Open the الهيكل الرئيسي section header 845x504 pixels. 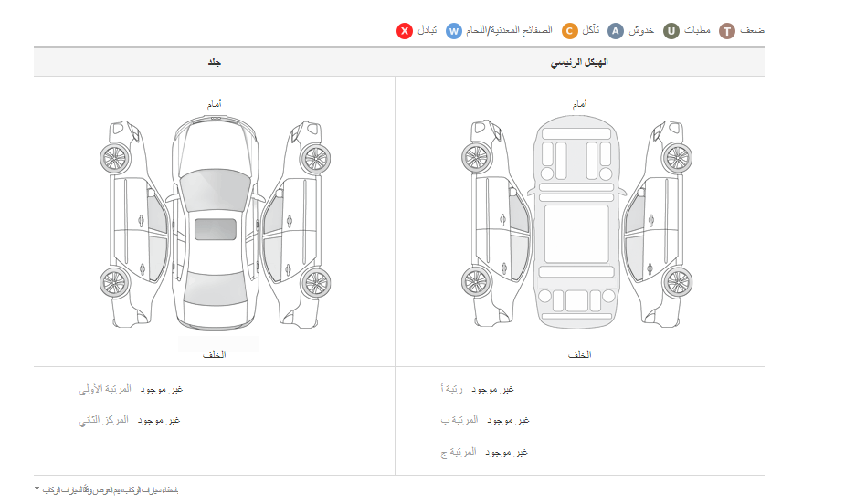579,62
